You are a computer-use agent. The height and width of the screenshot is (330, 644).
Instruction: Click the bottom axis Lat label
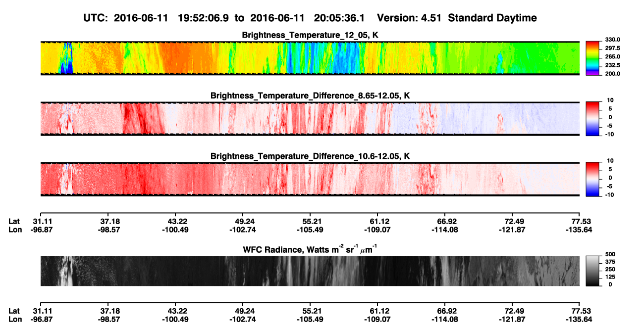pyautogui.click(x=14, y=311)
